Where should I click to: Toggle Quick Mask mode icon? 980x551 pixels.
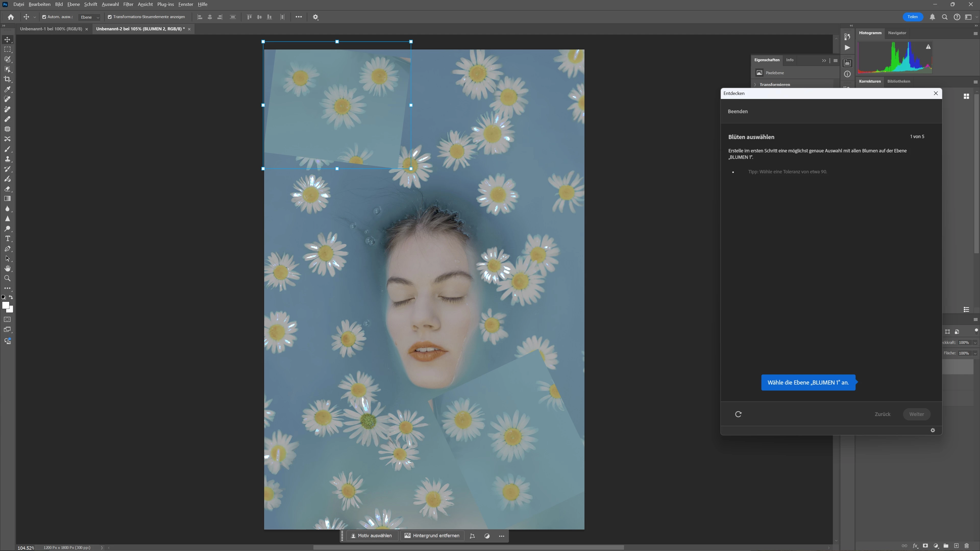(x=7, y=319)
